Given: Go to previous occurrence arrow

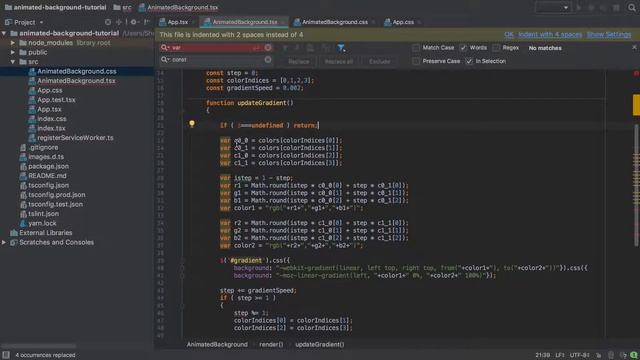Looking at the screenshot, I should point(285,48).
